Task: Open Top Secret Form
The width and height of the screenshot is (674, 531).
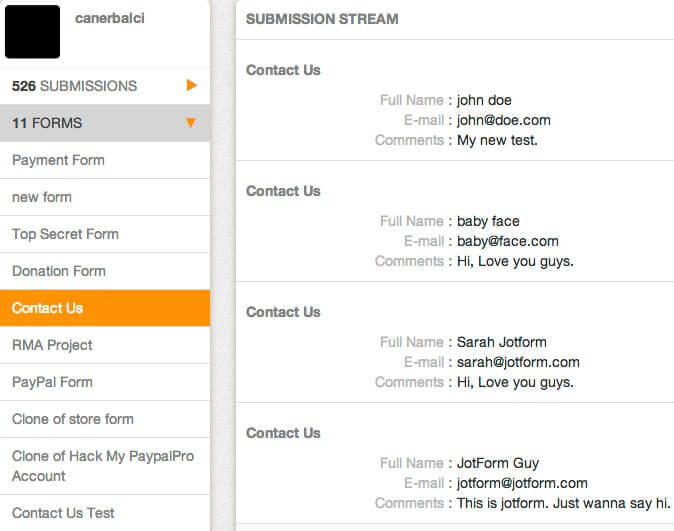Action: [x=65, y=234]
